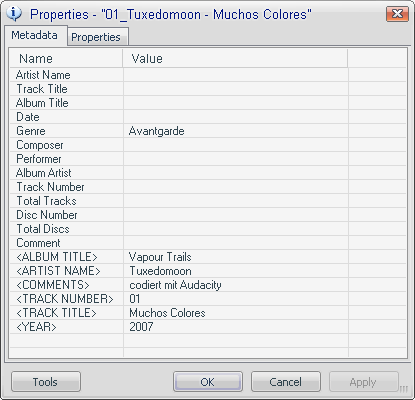Click the <TRACK TITLE> tag name

pyautogui.click(x=56, y=313)
